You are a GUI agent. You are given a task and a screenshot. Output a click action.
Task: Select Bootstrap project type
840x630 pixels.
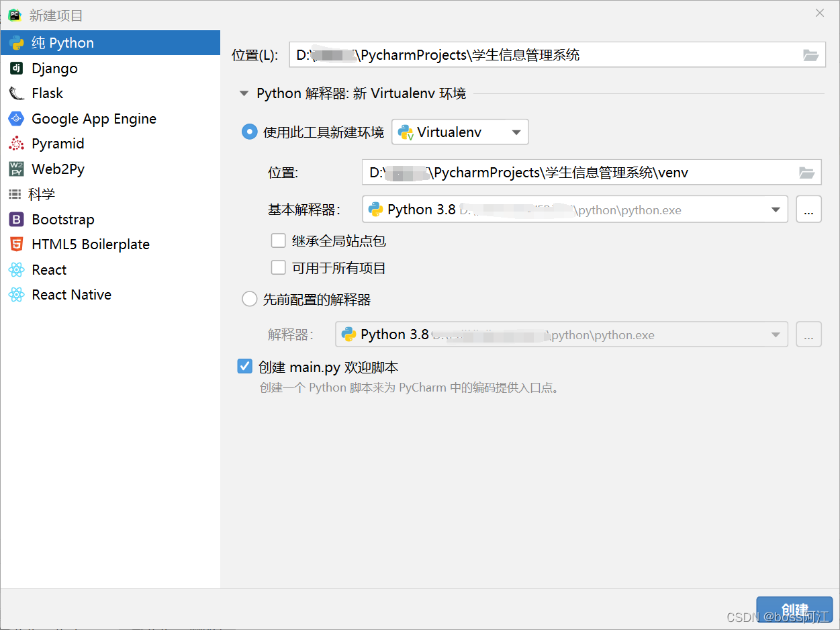click(x=110, y=220)
